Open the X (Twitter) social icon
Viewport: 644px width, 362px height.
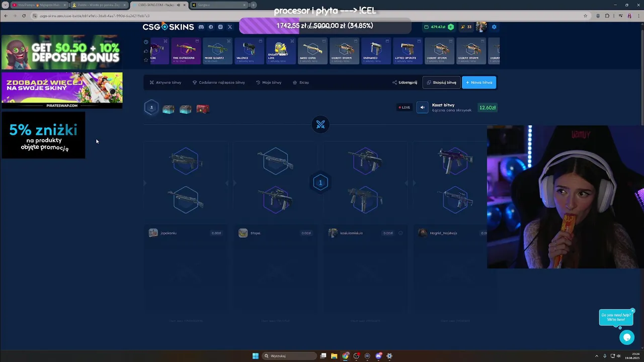230,27
